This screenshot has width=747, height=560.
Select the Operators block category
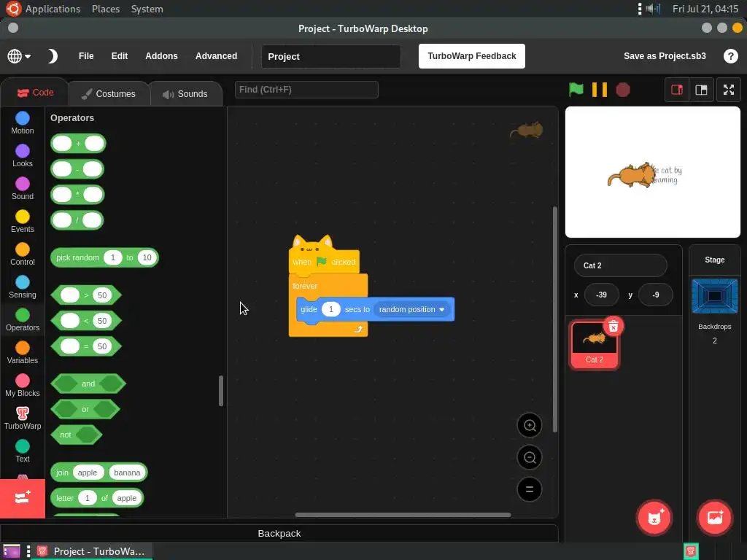click(x=23, y=320)
